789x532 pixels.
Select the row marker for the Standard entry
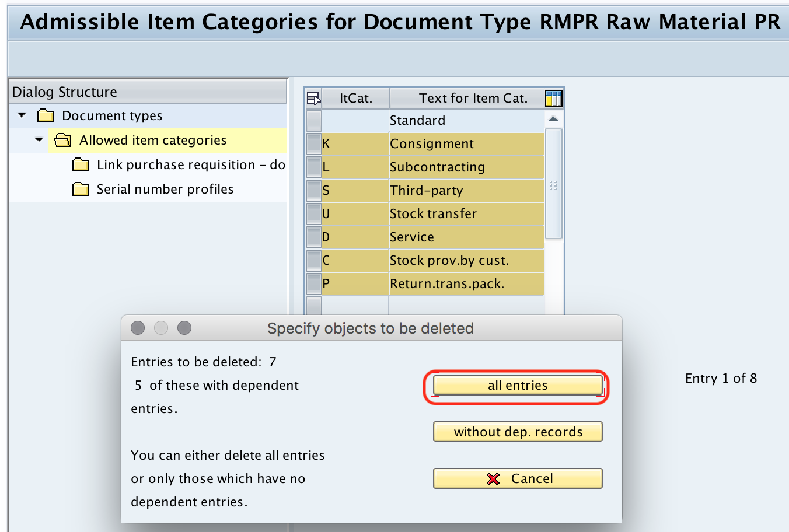313,120
